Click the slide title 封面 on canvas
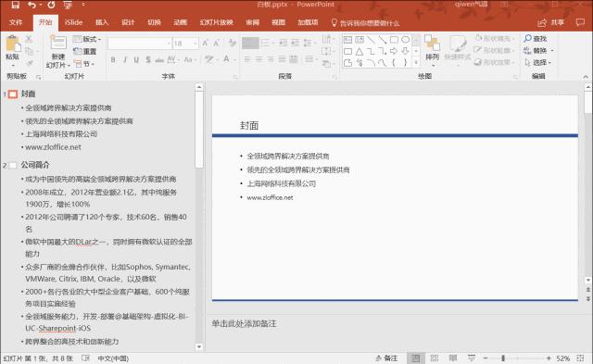Screen dimensions: 593x364 coord(249,125)
